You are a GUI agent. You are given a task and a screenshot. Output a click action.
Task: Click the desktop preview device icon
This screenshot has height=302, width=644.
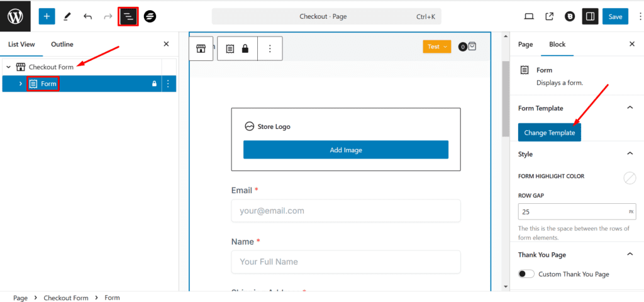click(529, 16)
